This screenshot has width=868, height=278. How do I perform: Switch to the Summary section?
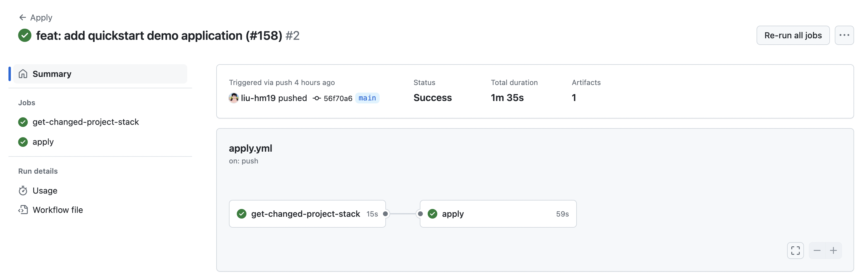[52, 74]
